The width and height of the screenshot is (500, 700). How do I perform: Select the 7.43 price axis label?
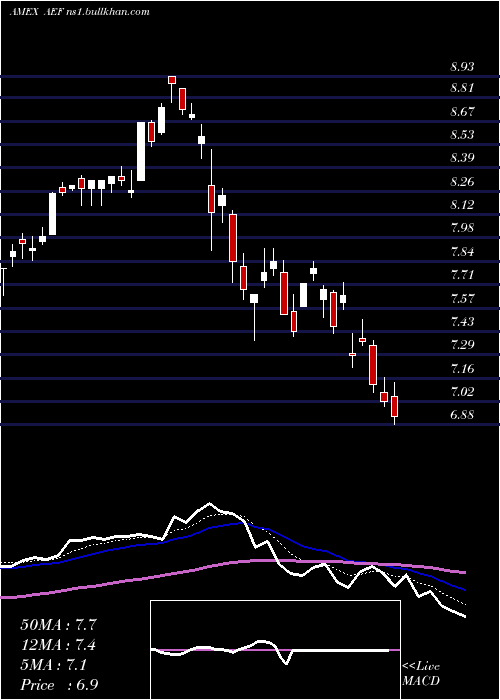(x=462, y=322)
